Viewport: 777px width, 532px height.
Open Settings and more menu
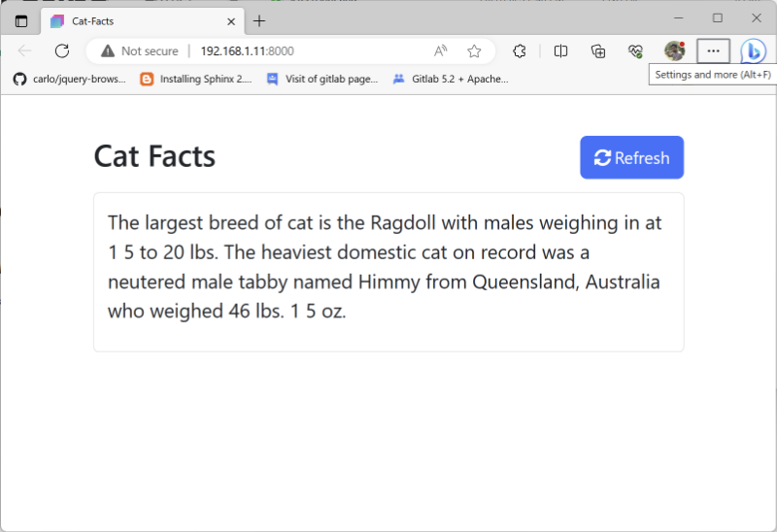[x=713, y=51]
